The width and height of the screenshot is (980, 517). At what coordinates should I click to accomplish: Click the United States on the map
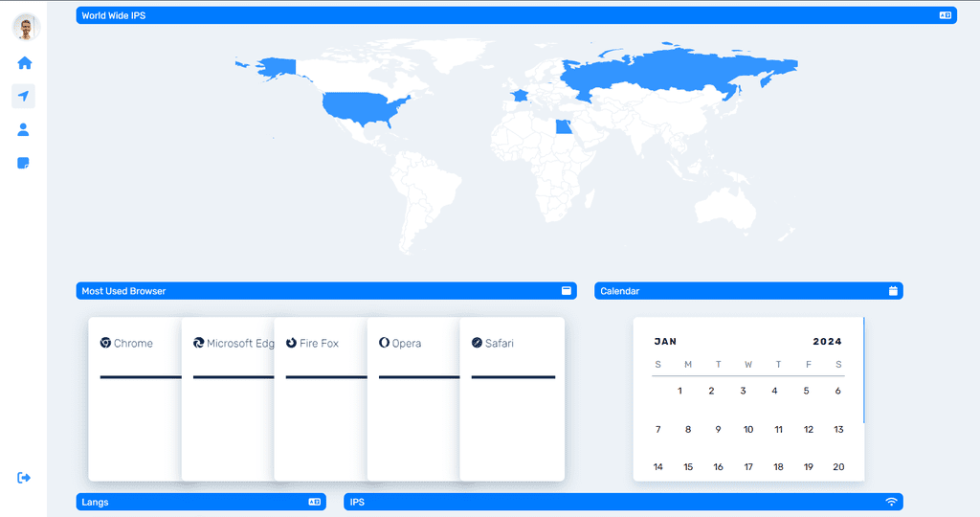point(360,106)
